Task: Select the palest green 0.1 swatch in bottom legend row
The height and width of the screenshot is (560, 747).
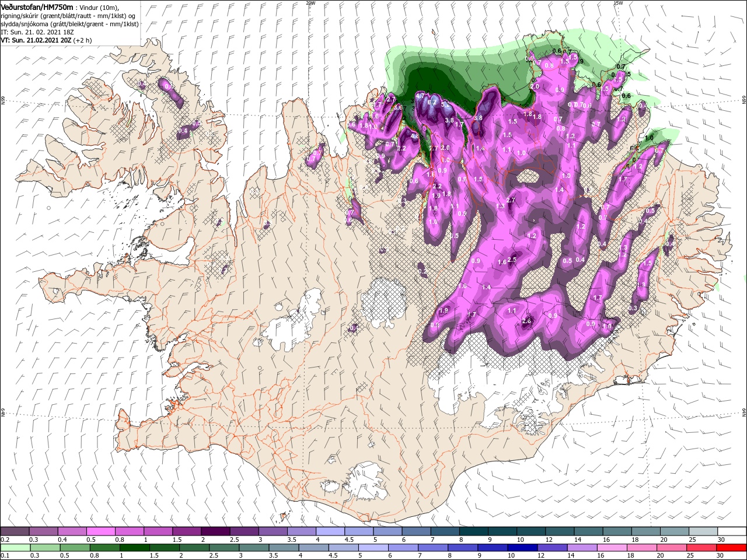Action: [15, 548]
